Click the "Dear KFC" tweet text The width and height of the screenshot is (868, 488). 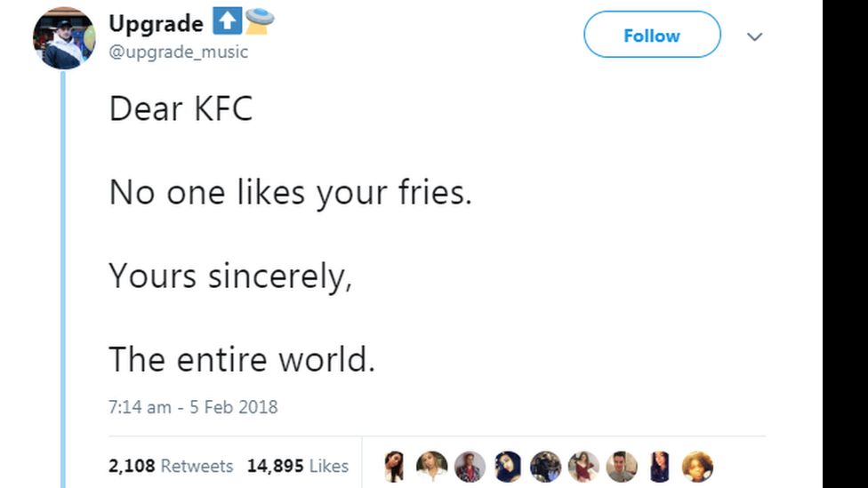[181, 109]
